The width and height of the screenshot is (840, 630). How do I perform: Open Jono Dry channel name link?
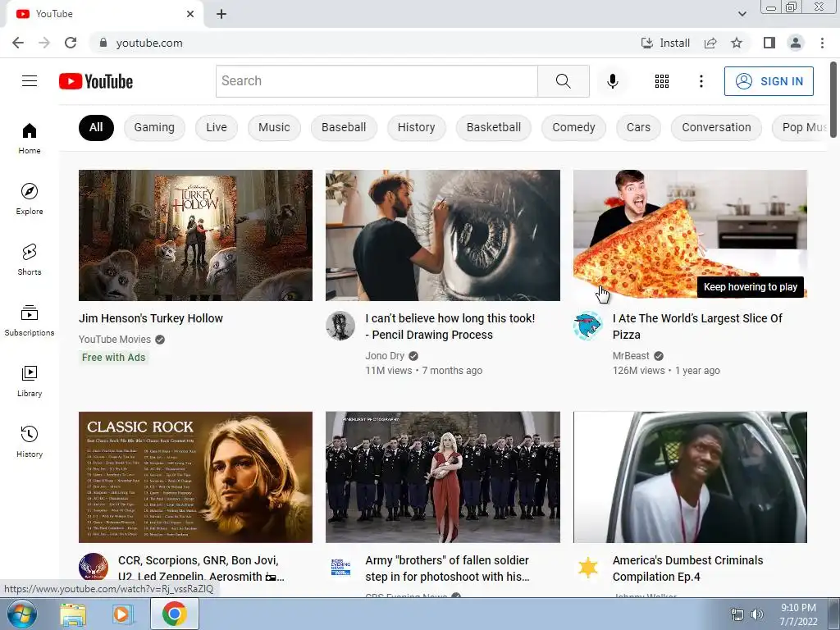tap(385, 356)
